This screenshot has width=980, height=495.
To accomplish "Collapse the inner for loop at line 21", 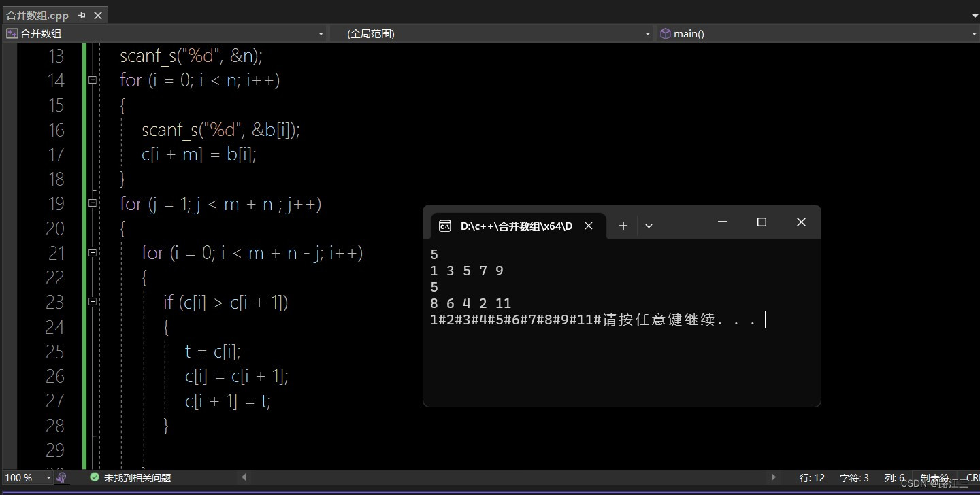I will (93, 252).
